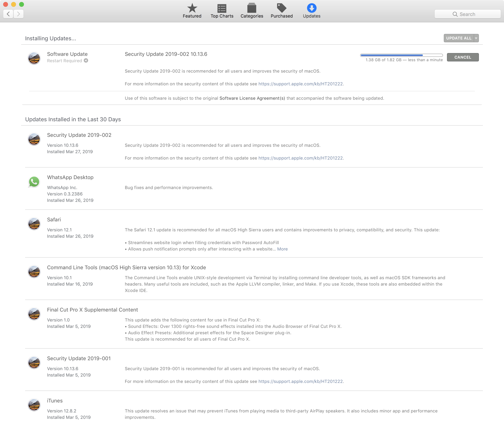Open support link under Security Update 2019-001
504x422 pixels.
[300, 382]
